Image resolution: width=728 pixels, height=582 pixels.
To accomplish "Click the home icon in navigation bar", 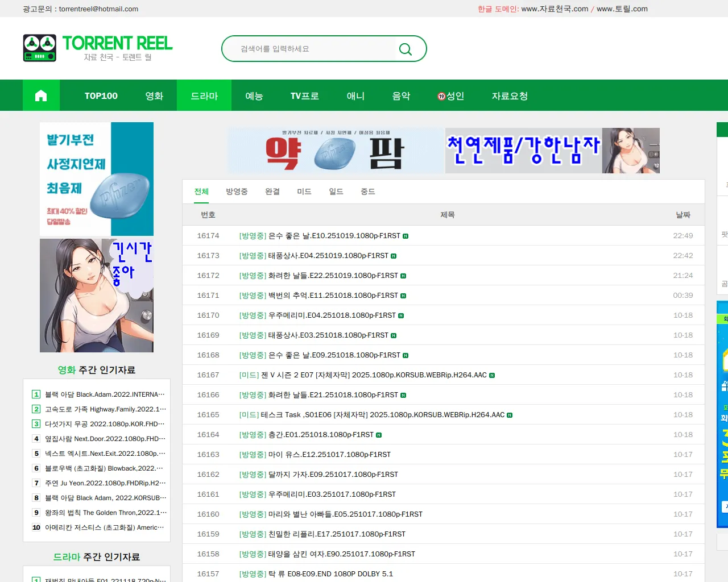I will [x=41, y=95].
